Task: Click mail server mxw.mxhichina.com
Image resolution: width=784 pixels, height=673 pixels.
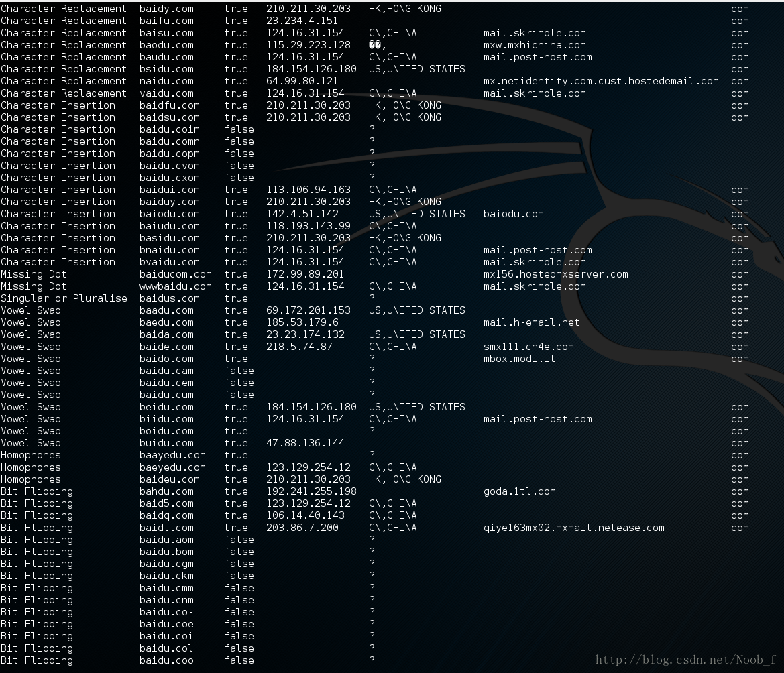Action: [x=535, y=45]
